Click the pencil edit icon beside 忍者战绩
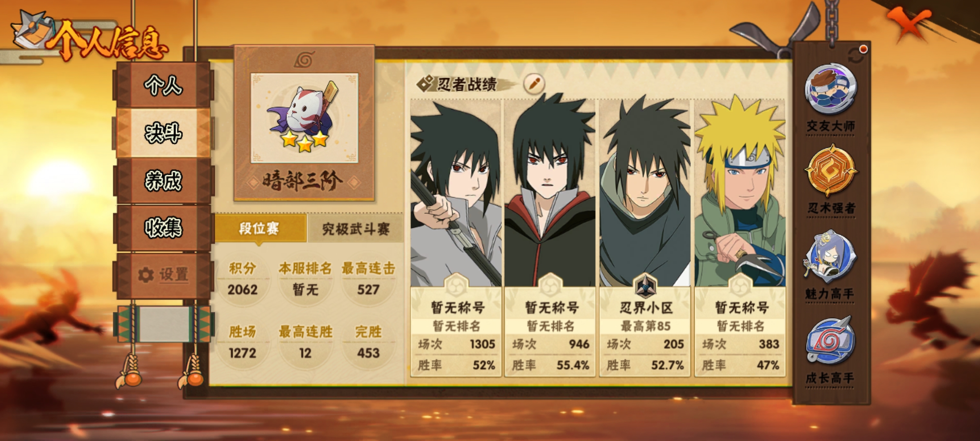 pyautogui.click(x=534, y=83)
